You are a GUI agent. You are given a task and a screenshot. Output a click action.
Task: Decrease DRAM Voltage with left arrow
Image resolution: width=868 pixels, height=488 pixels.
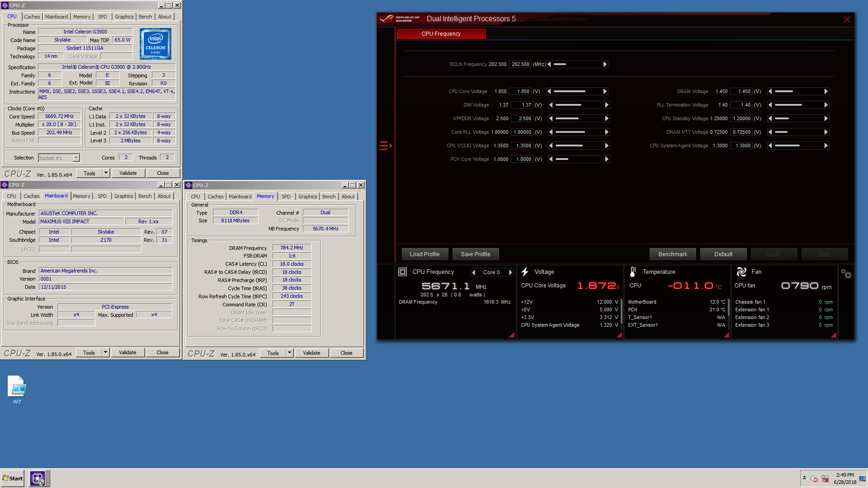pos(770,91)
